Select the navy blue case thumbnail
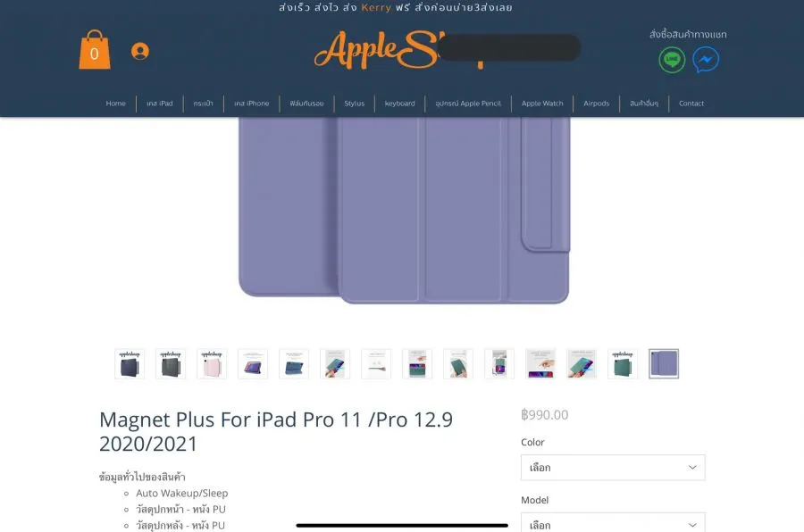Image resolution: width=804 pixels, height=532 pixels. pos(130,364)
